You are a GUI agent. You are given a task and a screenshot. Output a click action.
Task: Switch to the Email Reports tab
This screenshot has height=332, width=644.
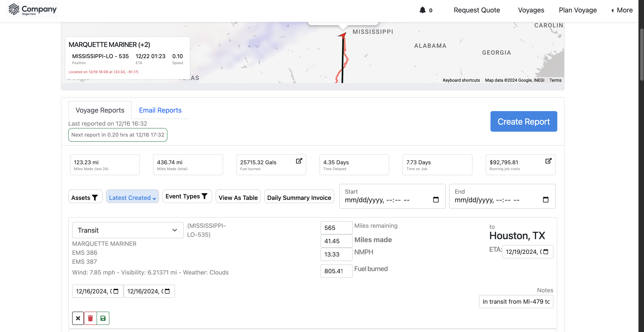tap(160, 110)
